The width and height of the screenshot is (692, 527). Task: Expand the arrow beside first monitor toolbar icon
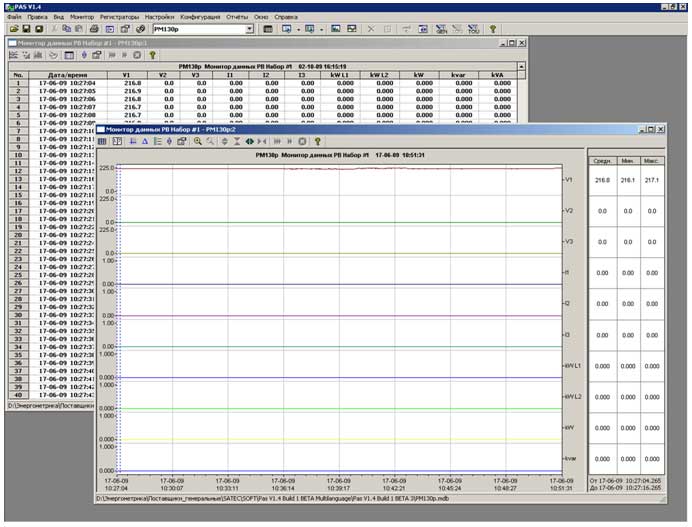[299, 30]
